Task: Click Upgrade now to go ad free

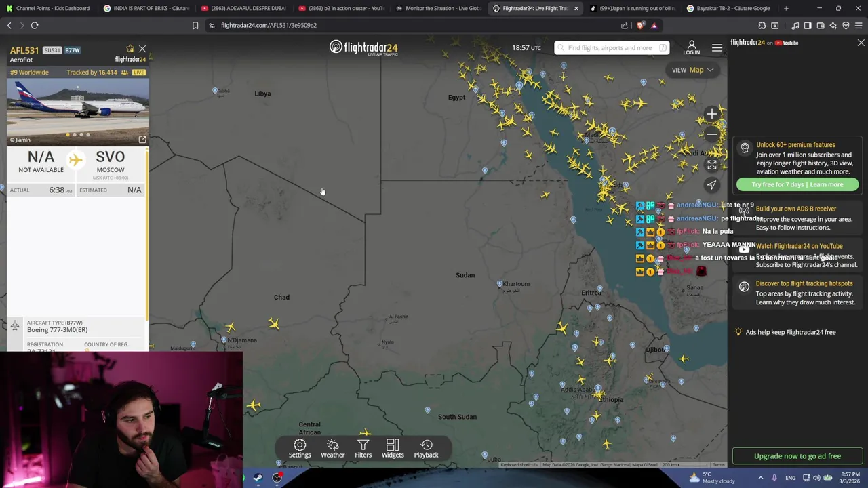Action: pos(797,456)
